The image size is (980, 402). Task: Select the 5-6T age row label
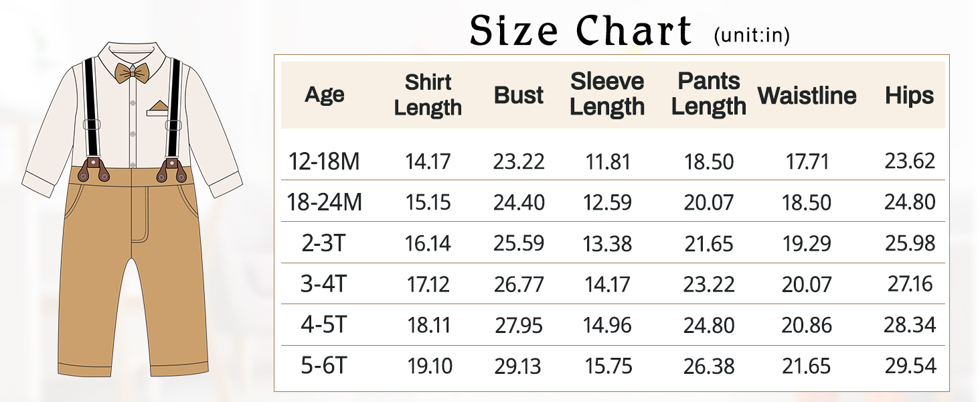point(324,366)
